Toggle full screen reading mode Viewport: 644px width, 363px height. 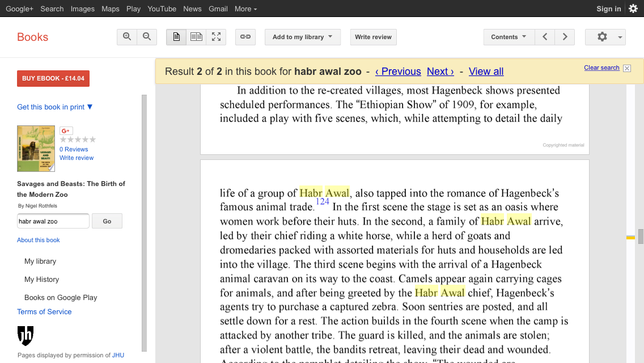coord(216,37)
